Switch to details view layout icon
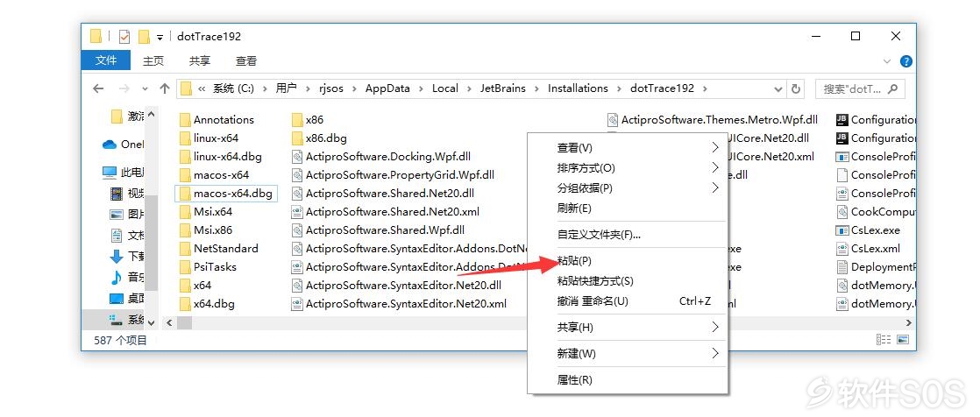Image resolution: width=980 pixels, height=417 pixels. point(883,340)
